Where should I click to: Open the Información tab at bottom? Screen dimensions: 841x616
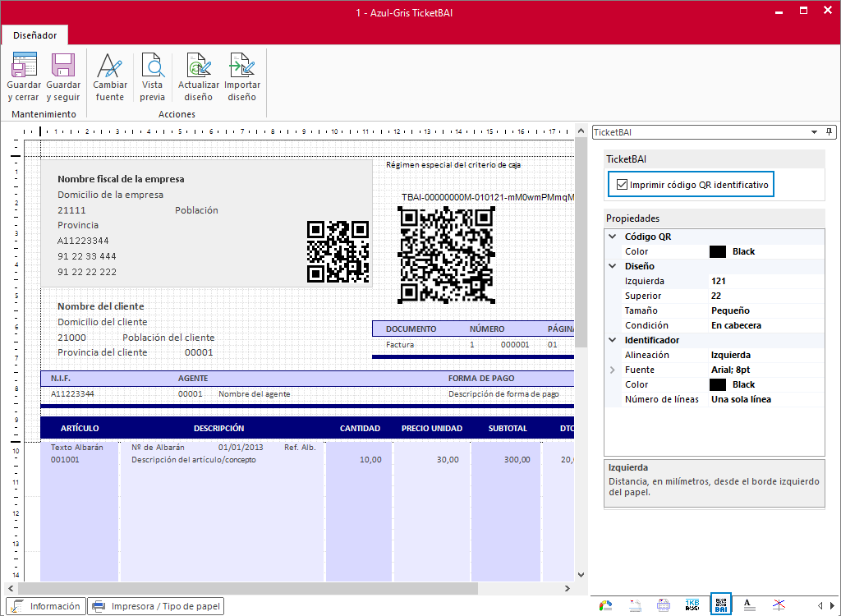(46, 606)
